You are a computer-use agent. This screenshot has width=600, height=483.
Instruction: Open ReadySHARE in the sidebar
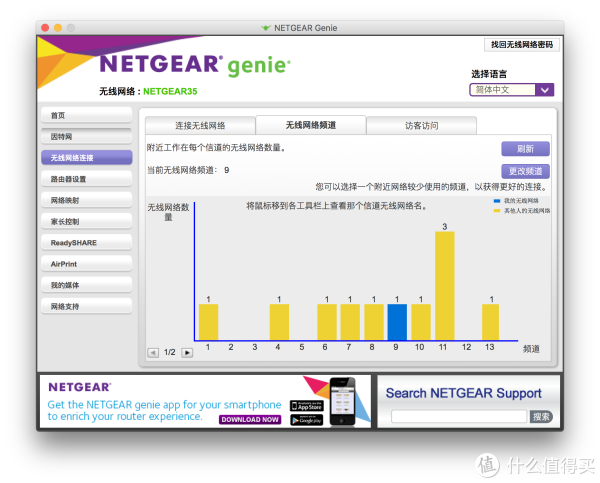86,243
